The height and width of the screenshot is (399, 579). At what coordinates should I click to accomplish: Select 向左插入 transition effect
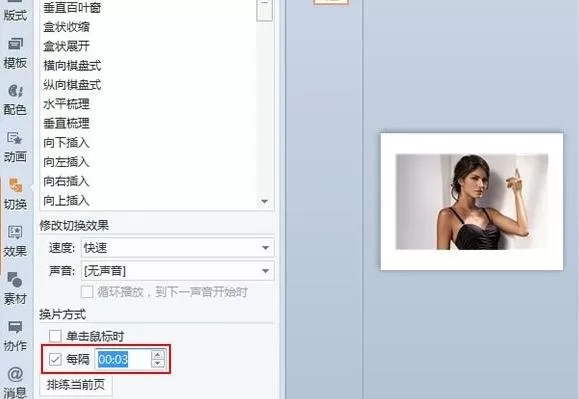pyautogui.click(x=66, y=162)
